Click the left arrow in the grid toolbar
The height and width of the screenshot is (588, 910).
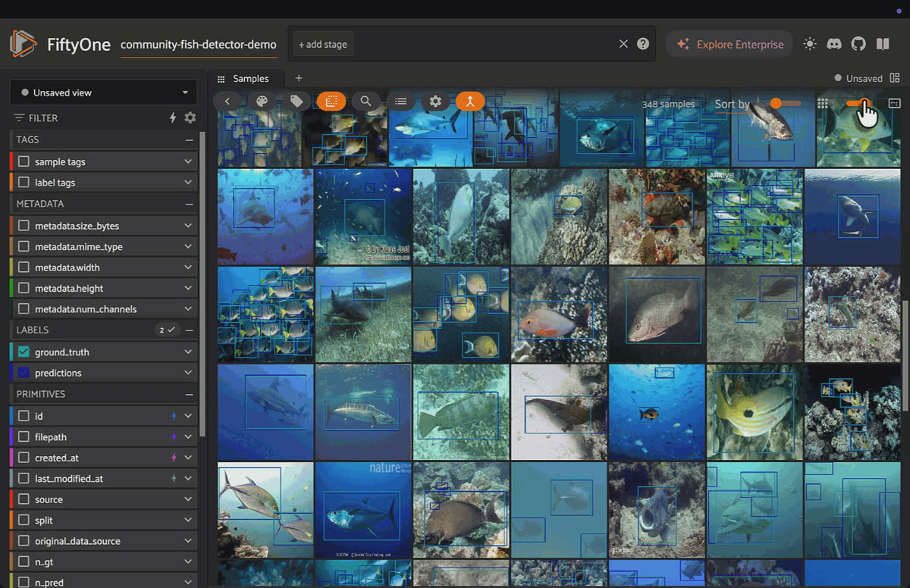tap(227, 101)
